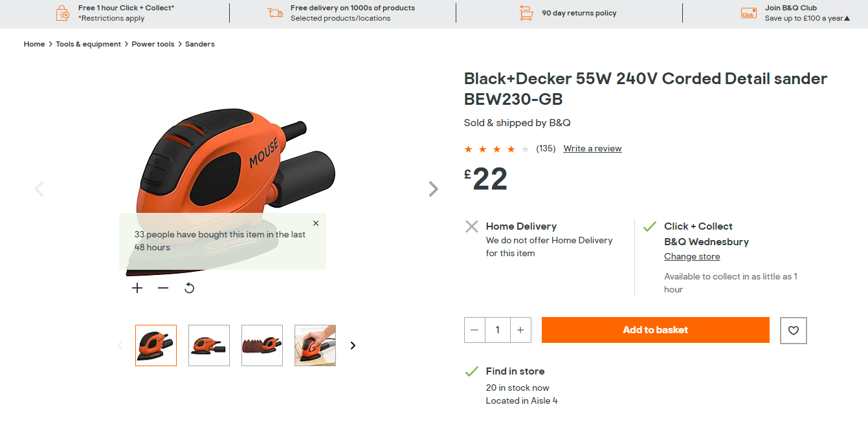The height and width of the screenshot is (438, 868).
Task: Click the quantity input field
Action: [497, 330]
